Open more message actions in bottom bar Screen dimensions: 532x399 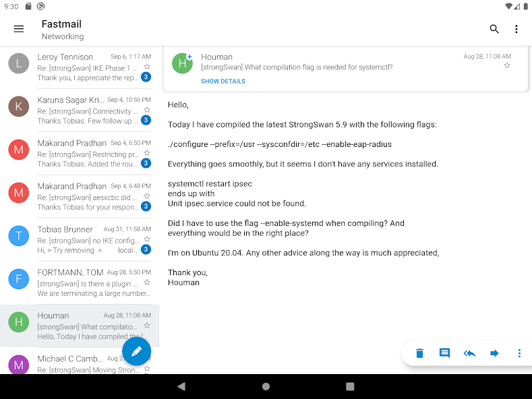519,353
